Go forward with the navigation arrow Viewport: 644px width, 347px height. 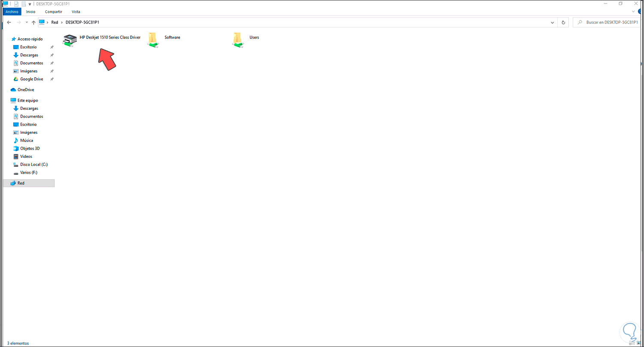pyautogui.click(x=18, y=22)
